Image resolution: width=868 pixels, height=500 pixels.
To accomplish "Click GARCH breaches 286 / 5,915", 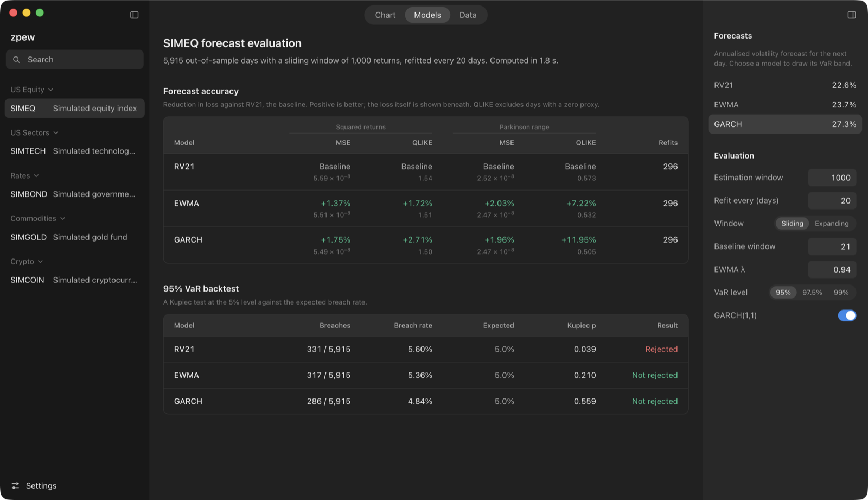I will pyautogui.click(x=329, y=401).
